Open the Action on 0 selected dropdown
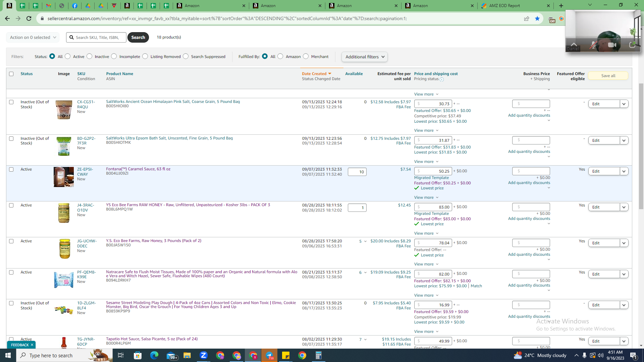Image resolution: width=644 pixels, height=362 pixels. click(33, 38)
